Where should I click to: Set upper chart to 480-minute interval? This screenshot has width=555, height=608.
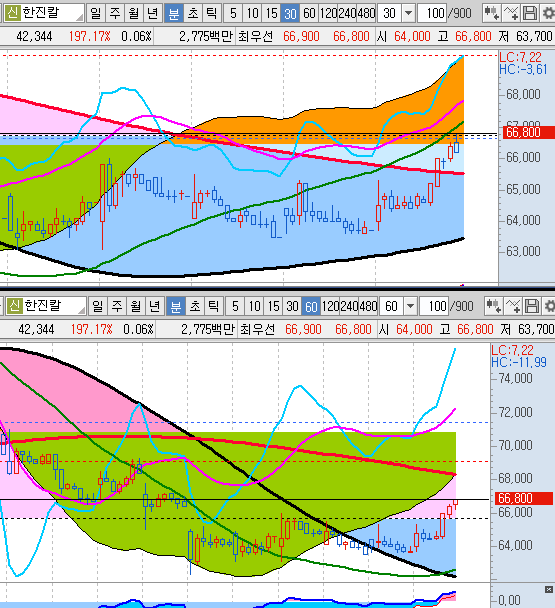(x=366, y=13)
